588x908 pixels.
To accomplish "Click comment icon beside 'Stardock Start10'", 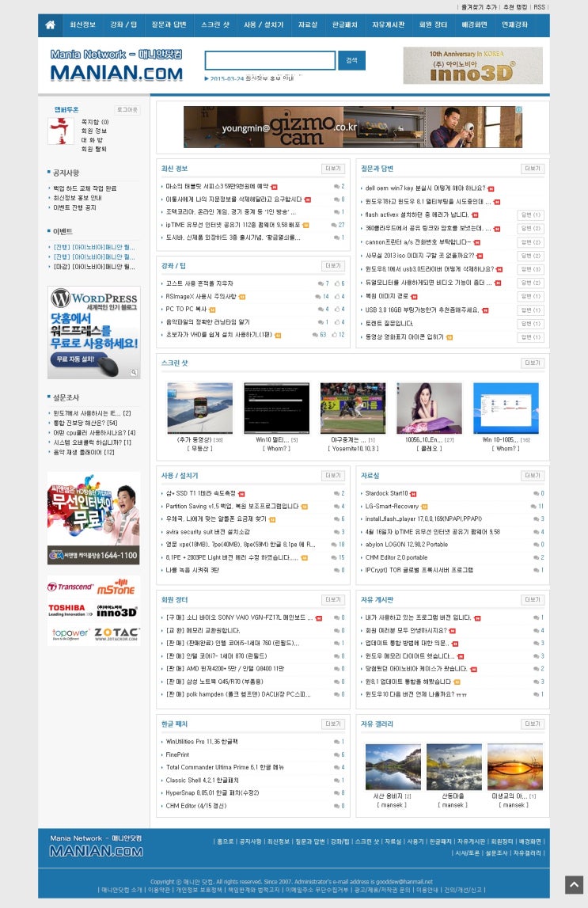I will coord(535,493).
